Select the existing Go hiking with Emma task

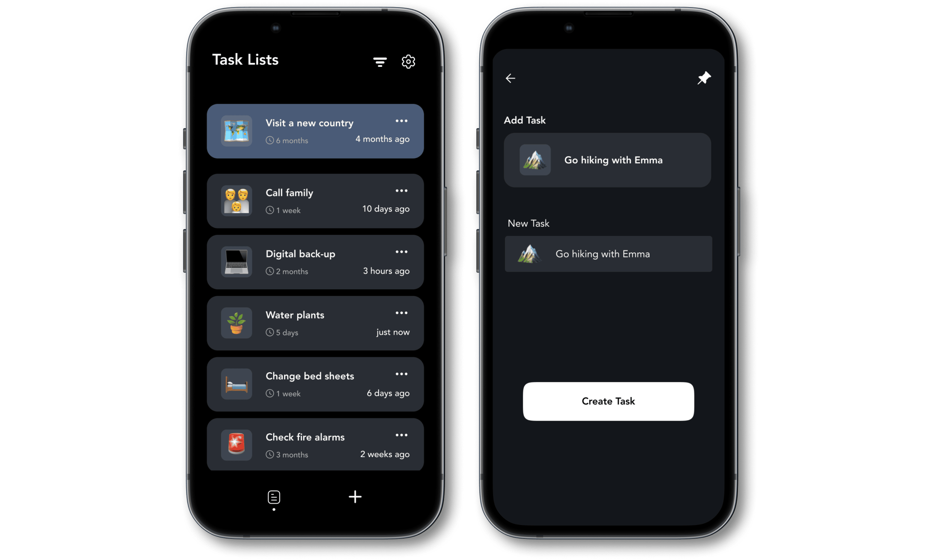point(609,160)
